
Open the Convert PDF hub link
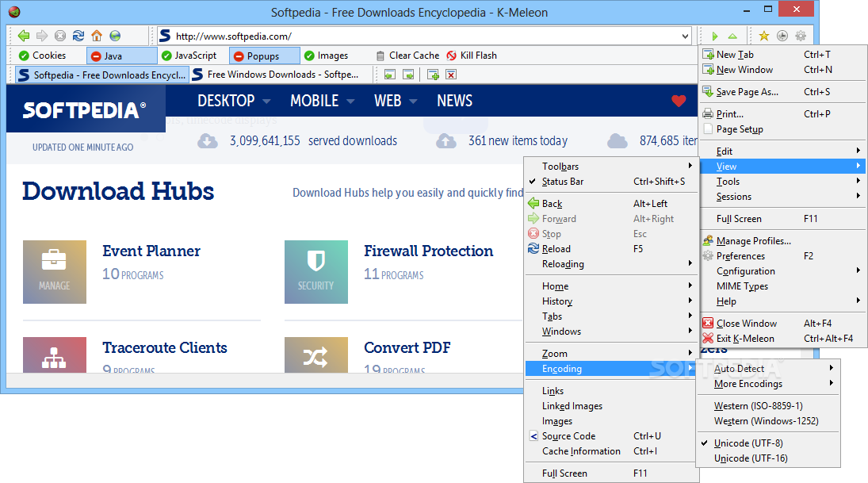[407, 348]
